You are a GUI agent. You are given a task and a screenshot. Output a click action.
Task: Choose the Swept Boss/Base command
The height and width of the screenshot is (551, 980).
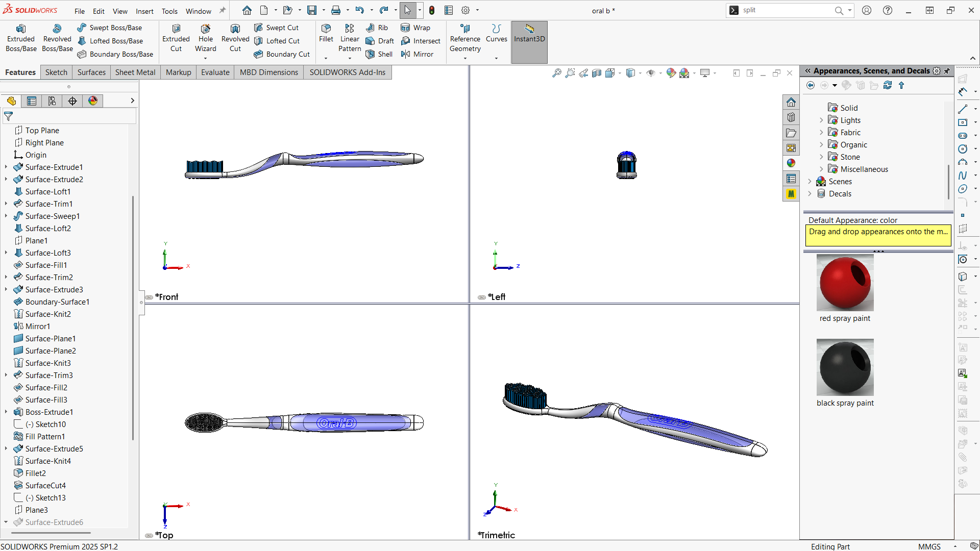[110, 28]
